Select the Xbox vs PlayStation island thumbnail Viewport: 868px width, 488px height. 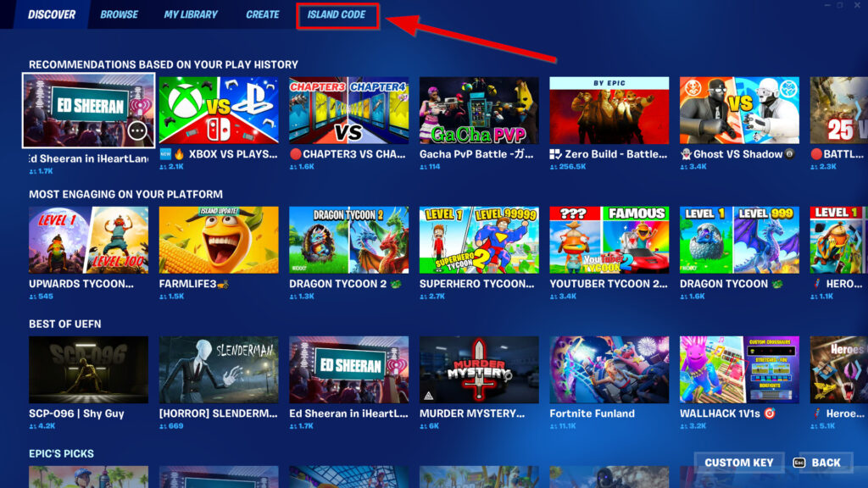(219, 111)
